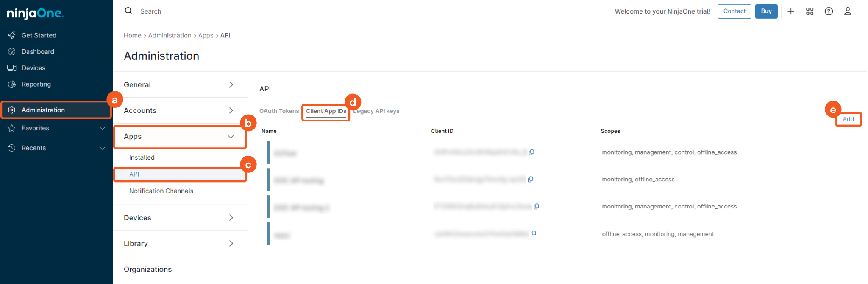Viewport: 868px width, 284px height.
Task: Copy client ID in first table row
Action: click(x=531, y=152)
